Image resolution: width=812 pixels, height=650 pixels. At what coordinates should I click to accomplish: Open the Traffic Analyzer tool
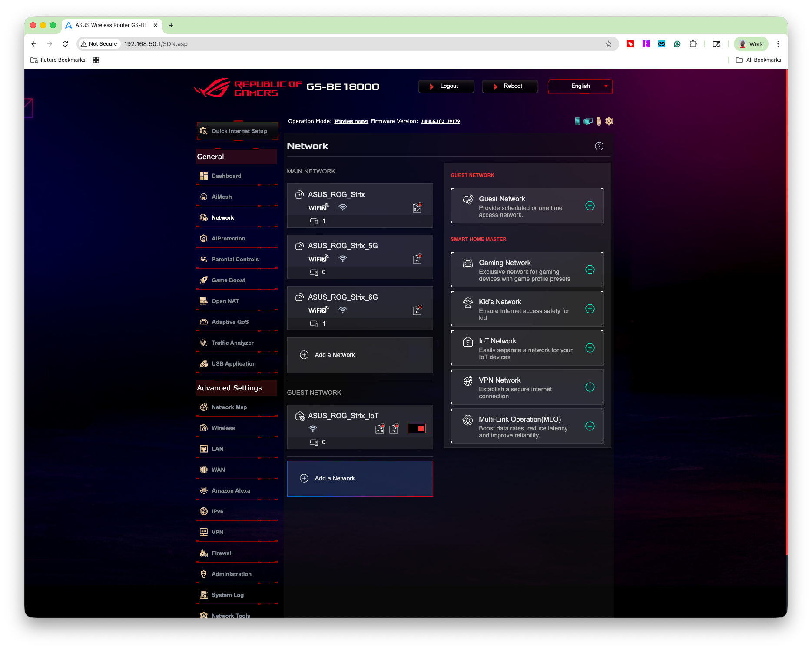pyautogui.click(x=232, y=343)
